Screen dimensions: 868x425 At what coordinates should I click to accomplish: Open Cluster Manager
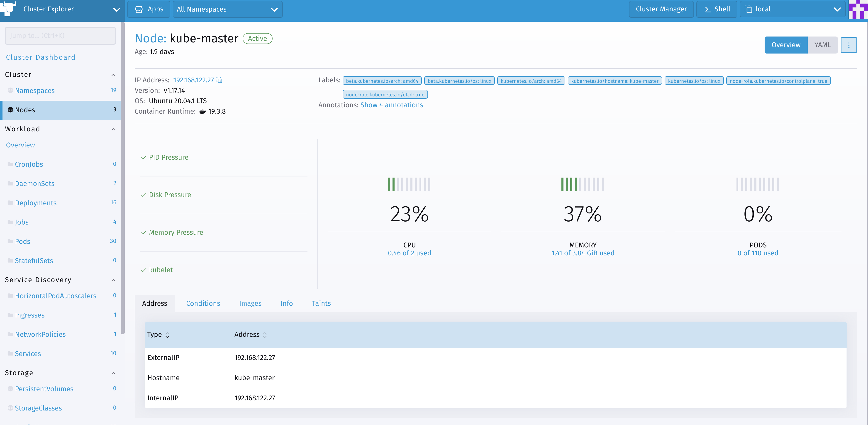click(x=661, y=9)
